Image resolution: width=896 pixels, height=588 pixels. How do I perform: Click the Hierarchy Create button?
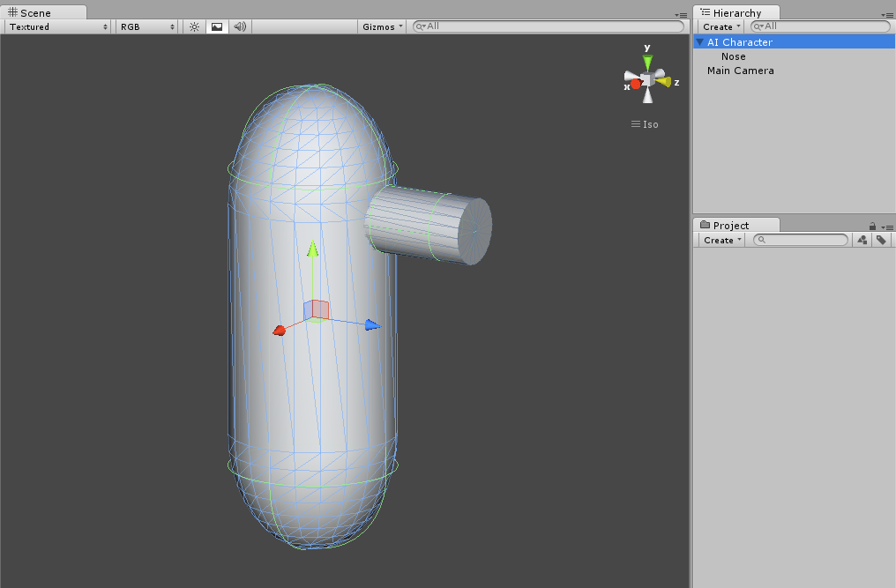[x=721, y=26]
